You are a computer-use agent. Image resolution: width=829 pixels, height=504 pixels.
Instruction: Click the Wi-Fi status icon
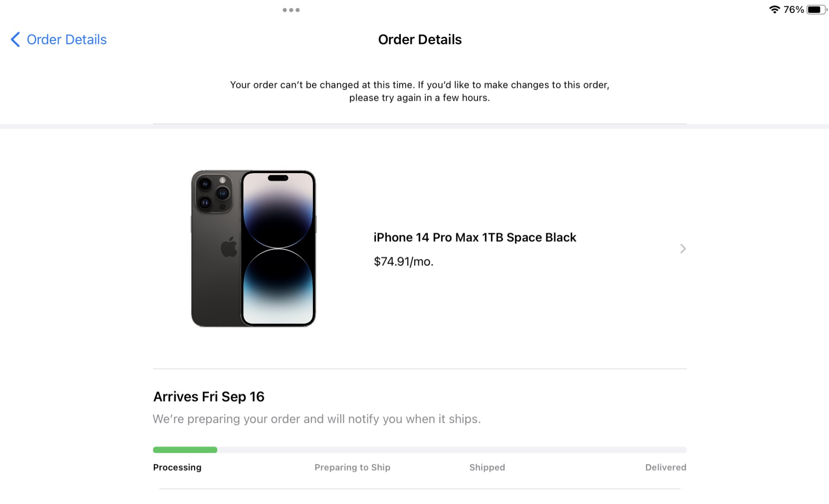click(774, 10)
